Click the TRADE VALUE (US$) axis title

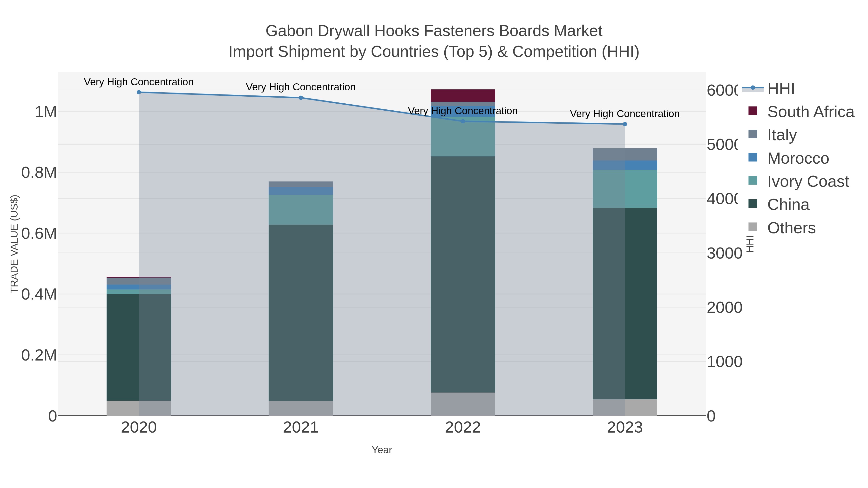point(14,244)
